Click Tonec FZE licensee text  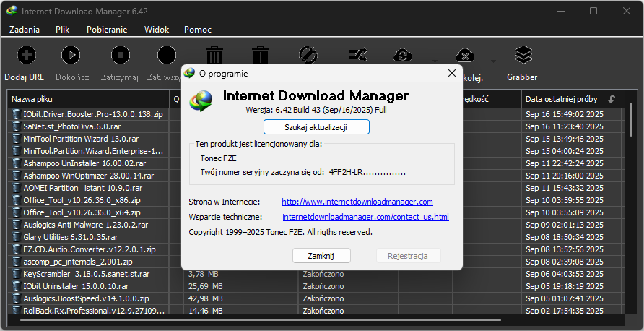(218, 158)
